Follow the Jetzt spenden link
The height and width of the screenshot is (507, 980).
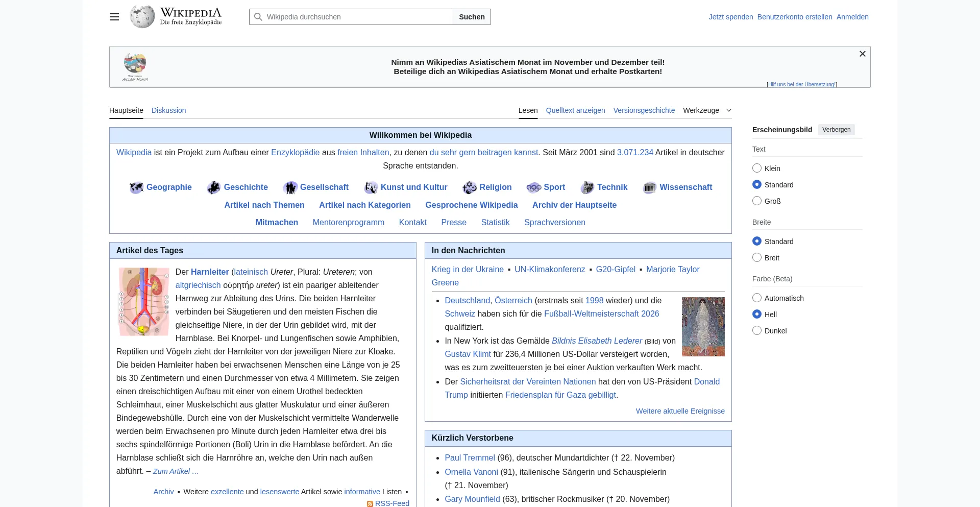coord(730,17)
